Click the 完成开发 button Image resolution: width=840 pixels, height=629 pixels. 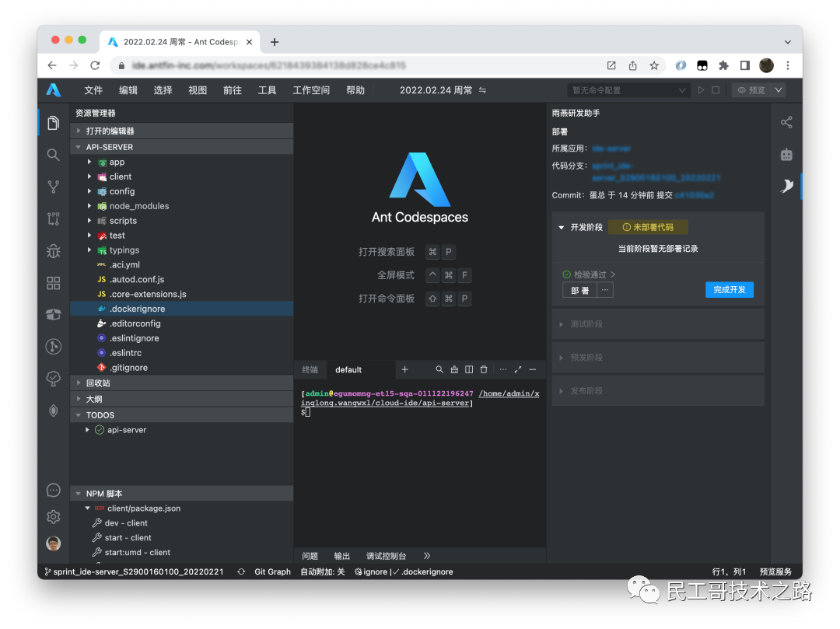click(x=729, y=289)
